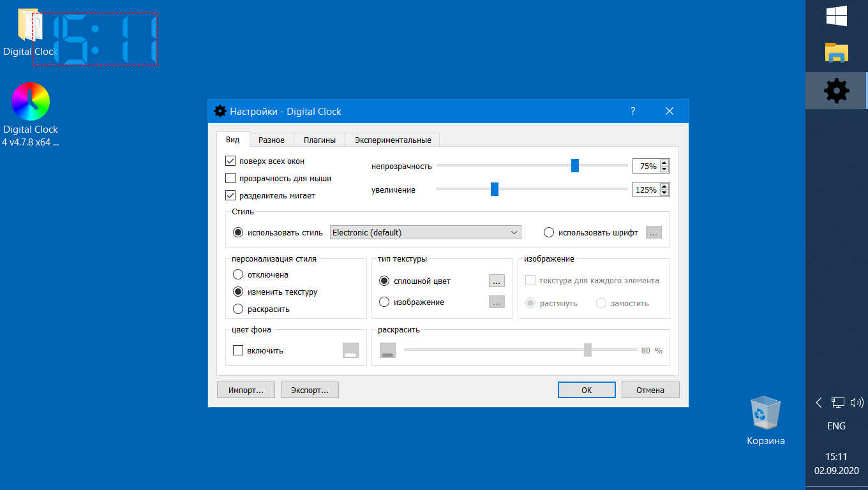868x490 pixels.
Task: Select the 'раскрасить' radio button
Action: coord(238,309)
